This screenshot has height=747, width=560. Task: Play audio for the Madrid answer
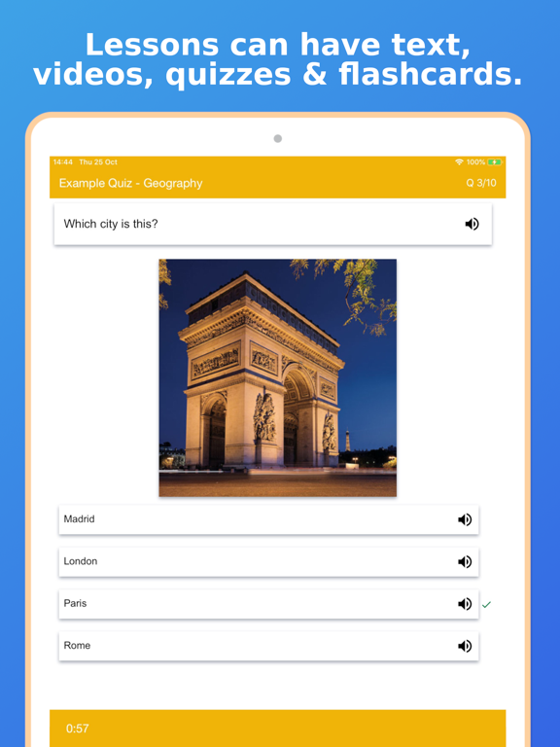[x=465, y=519]
